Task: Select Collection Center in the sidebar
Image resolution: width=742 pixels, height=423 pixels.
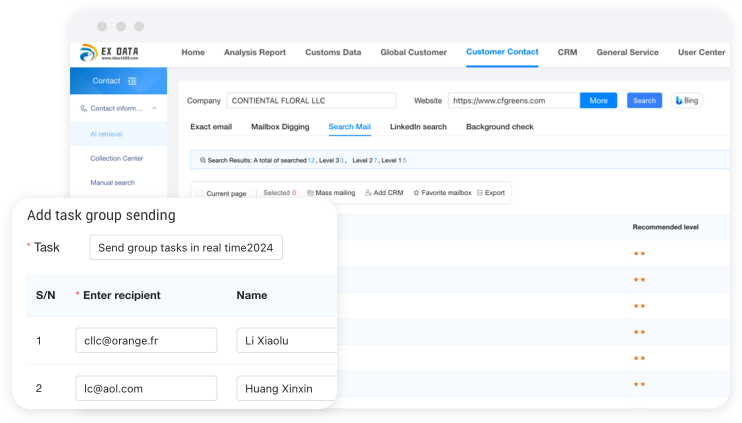Action: [116, 158]
